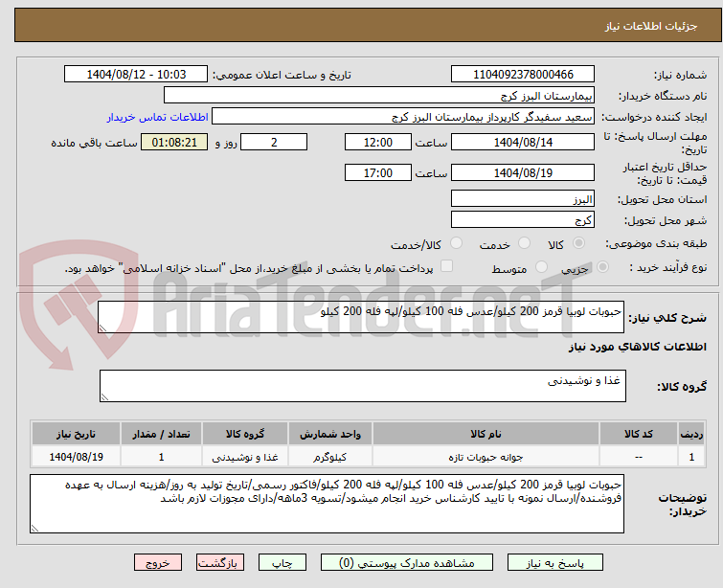Open مشاهده مدارک پیوستی (0) button
Viewport: 723px width, 588px height.
tap(407, 563)
